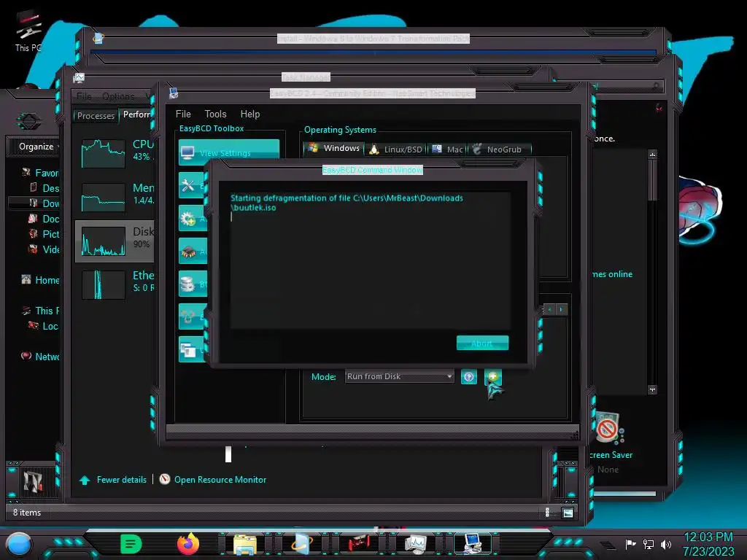Switch to the Linux/BSD tab
Screen dimensions: 747x560
[x=396, y=149]
